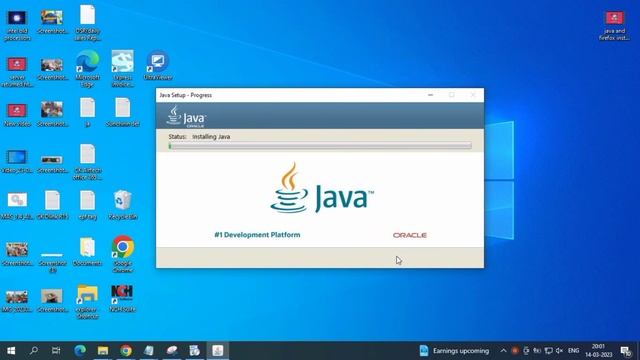
Task: Launch Edge from the taskbar
Action: pyautogui.click(x=80, y=351)
